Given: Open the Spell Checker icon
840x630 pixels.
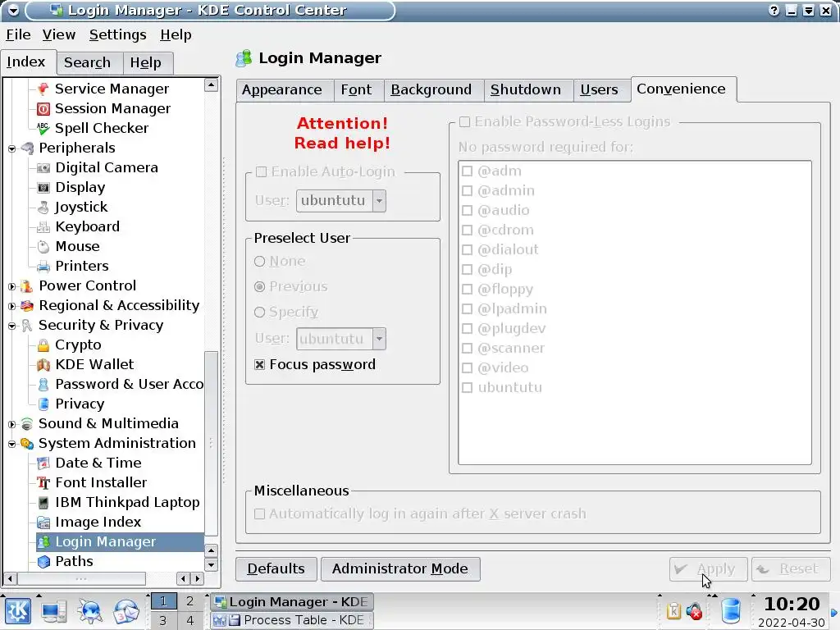Looking at the screenshot, I should tap(43, 129).
